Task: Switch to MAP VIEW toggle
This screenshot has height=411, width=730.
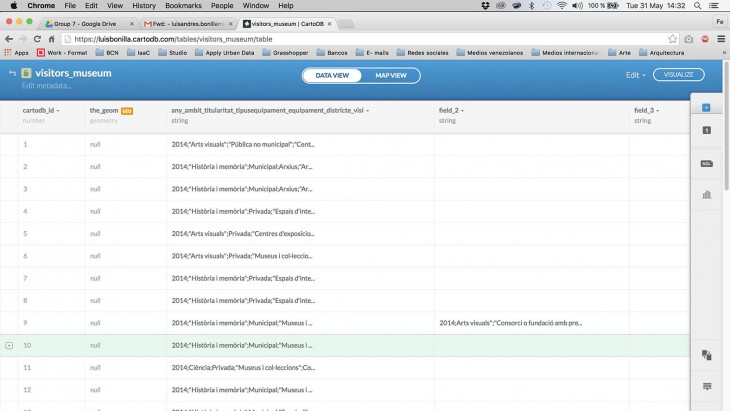Action: pyautogui.click(x=390, y=75)
